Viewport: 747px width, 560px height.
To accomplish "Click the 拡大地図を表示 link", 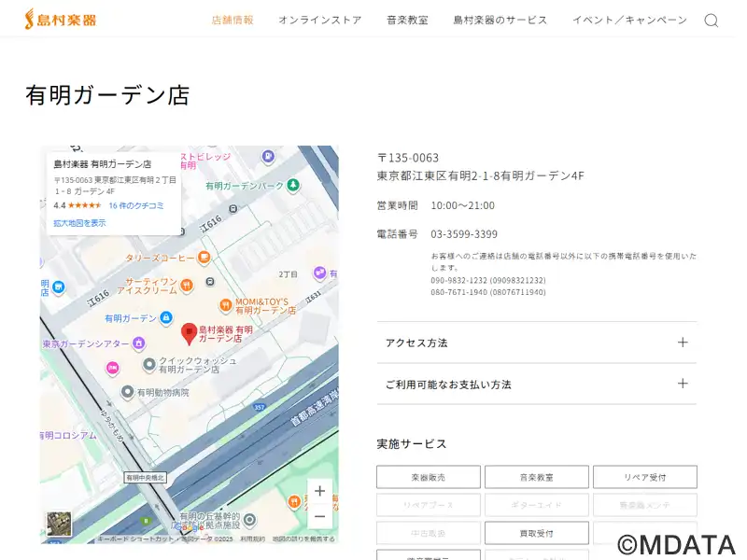I will [79, 223].
